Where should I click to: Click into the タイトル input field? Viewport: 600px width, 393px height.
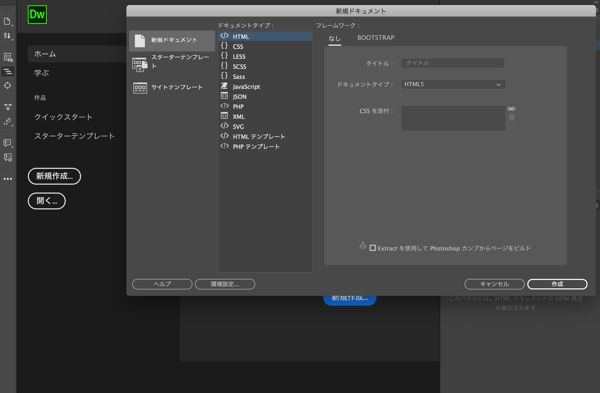[453, 63]
